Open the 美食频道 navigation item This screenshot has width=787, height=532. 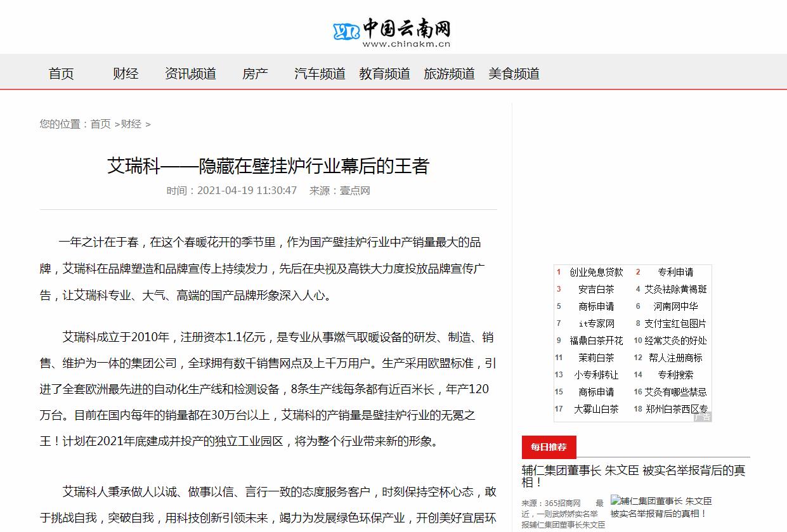coord(514,74)
